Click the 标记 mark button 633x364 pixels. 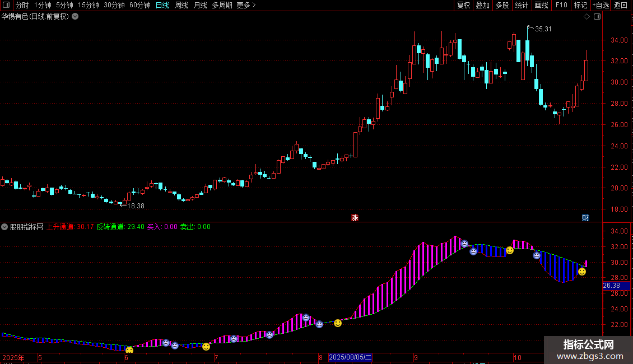pos(580,5)
